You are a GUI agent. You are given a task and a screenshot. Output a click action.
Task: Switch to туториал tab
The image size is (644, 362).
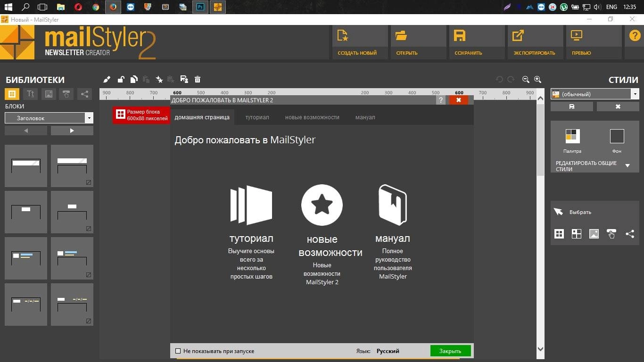click(257, 117)
